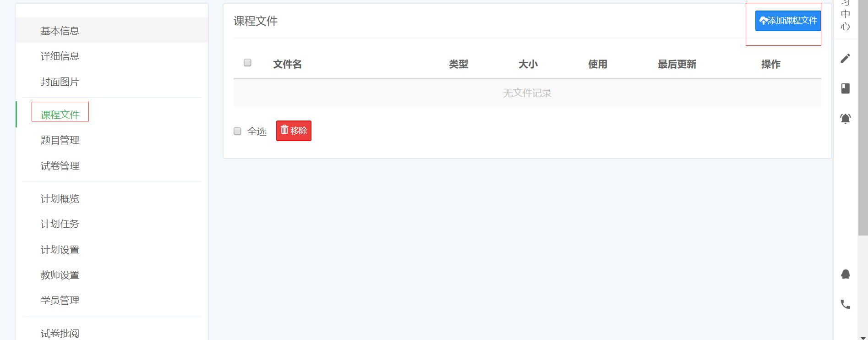Navigate to 学员管理 page
The height and width of the screenshot is (340, 868).
60,301
